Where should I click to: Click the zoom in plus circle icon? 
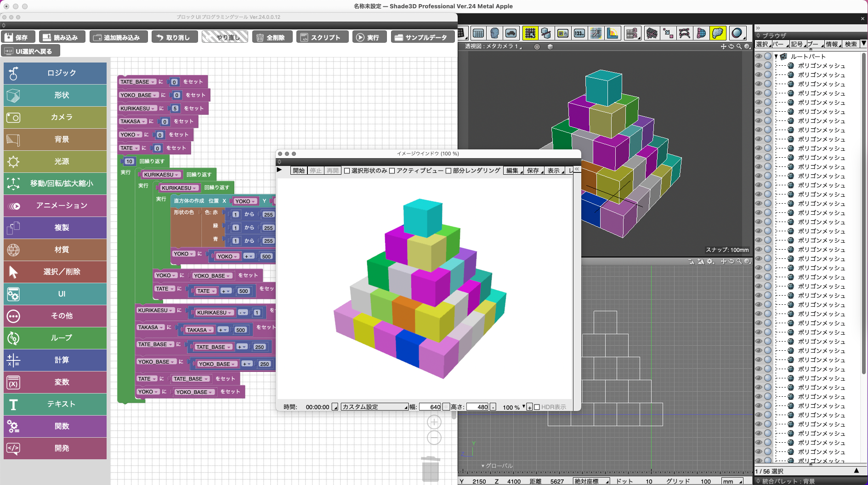(x=434, y=422)
